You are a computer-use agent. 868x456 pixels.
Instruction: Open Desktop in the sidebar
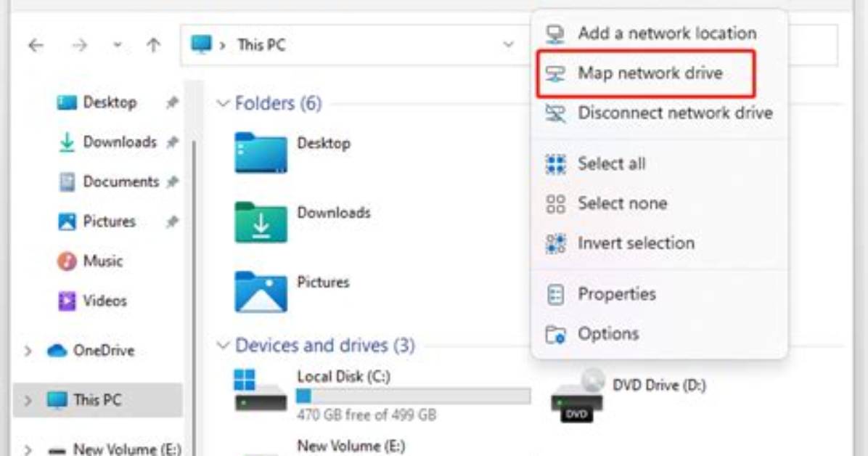point(110,102)
